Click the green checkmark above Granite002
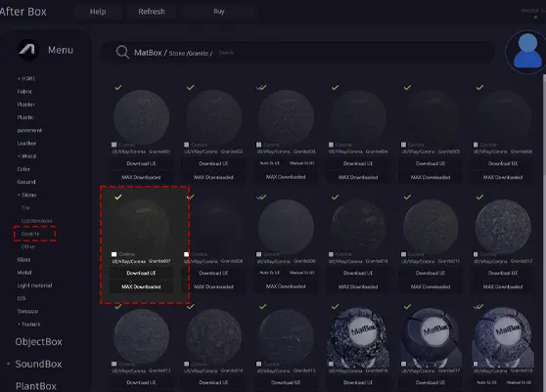The width and height of the screenshot is (546, 392). pos(191,87)
